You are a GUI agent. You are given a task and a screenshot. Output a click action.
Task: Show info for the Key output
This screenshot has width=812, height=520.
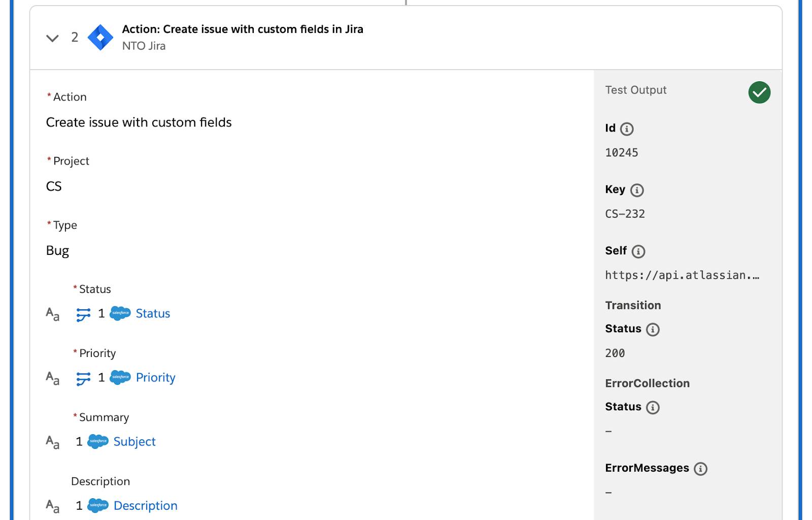pos(637,190)
